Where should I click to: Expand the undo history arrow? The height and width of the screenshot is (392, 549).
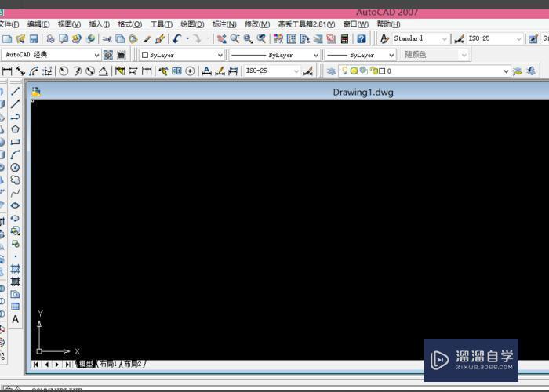187,38
